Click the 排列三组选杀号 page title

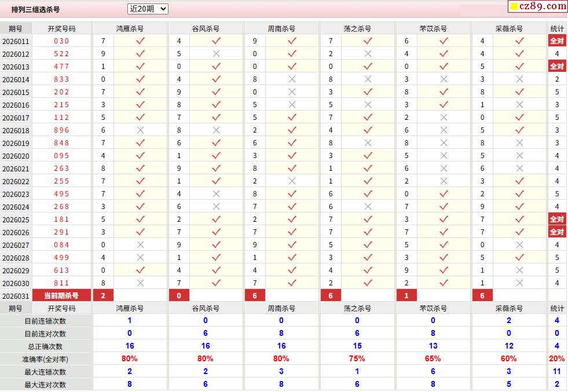pos(35,10)
